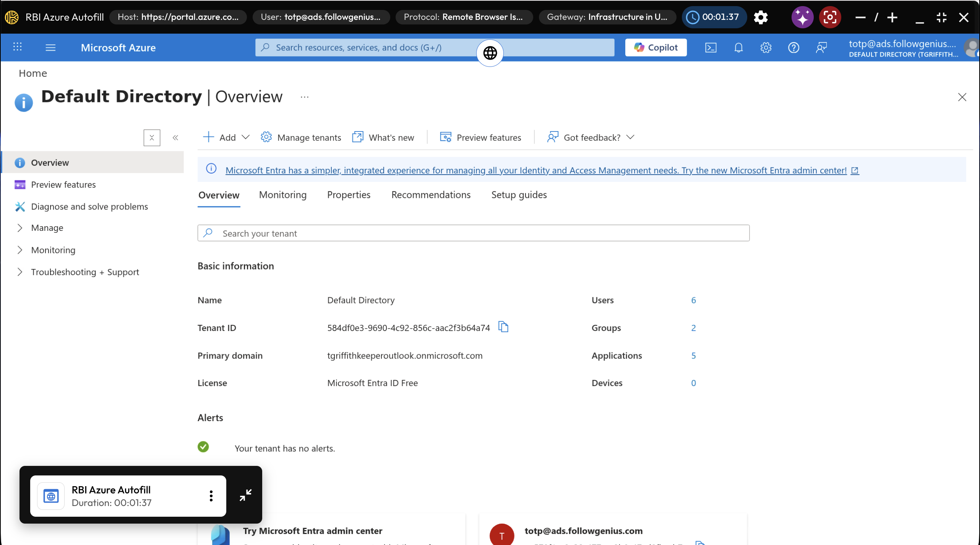Collapse sidebar with double chevron
Viewport: 980px width, 545px height.
[175, 138]
